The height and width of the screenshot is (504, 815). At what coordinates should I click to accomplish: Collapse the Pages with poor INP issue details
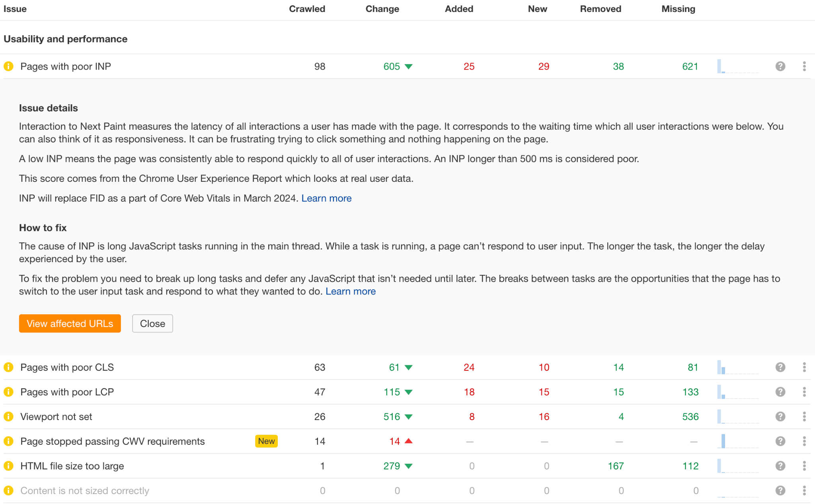point(152,323)
